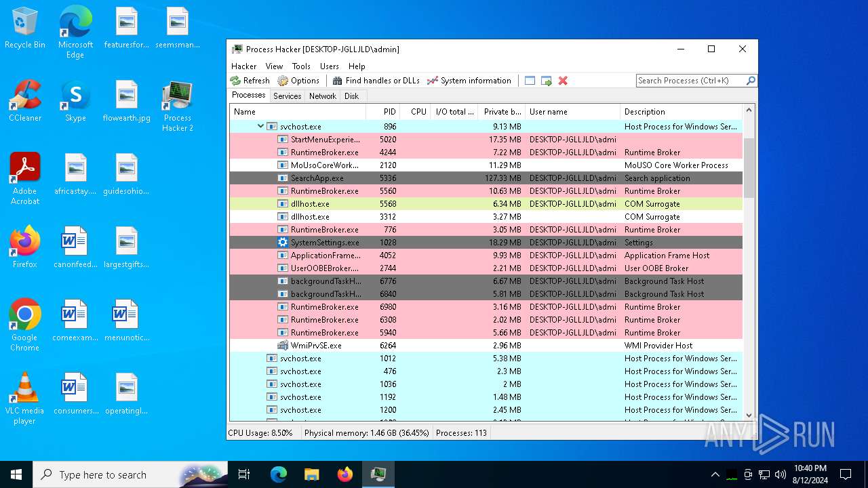Click the CPU Usage status bar entry
868x488 pixels.
click(260, 433)
